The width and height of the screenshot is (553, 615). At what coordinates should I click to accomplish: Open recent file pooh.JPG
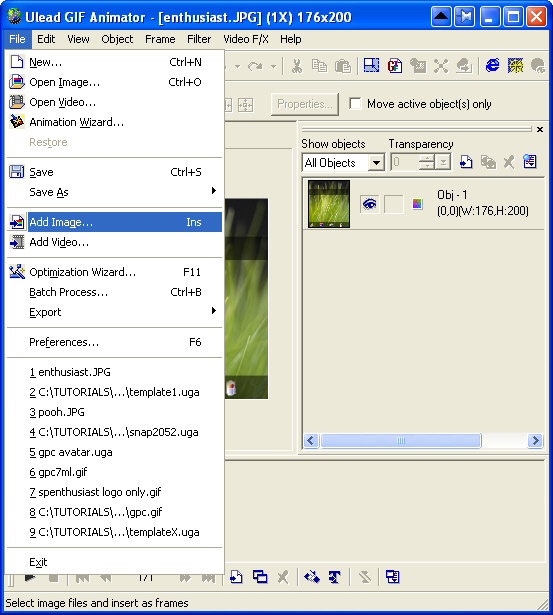pyautogui.click(x=115, y=412)
